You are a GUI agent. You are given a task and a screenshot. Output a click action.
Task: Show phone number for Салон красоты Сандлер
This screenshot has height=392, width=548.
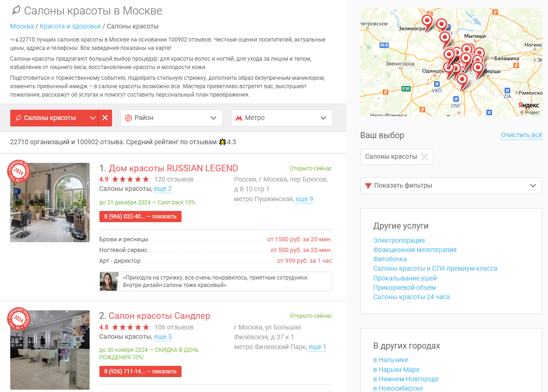(140, 371)
